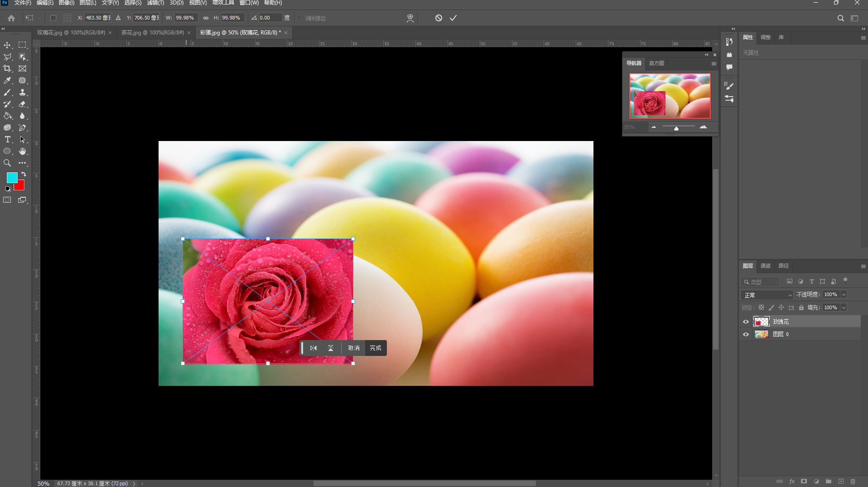Screen dimensions: 868x487
Task: Click the 取消 button
Action: [x=354, y=348]
